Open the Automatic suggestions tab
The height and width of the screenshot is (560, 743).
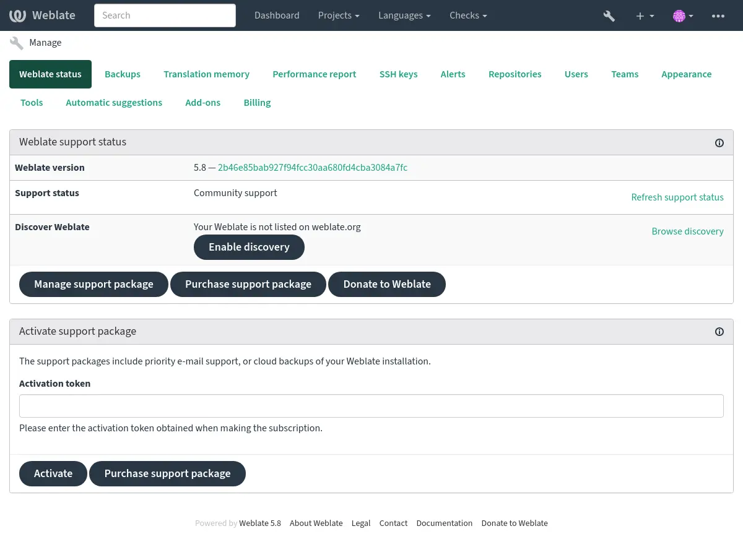point(114,103)
